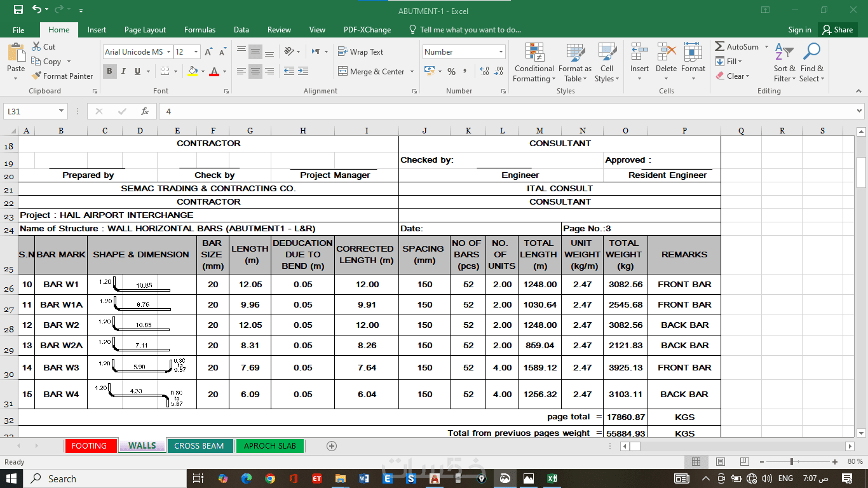Expand the font name dropdown
This screenshot has width=868, height=488.
(x=168, y=52)
